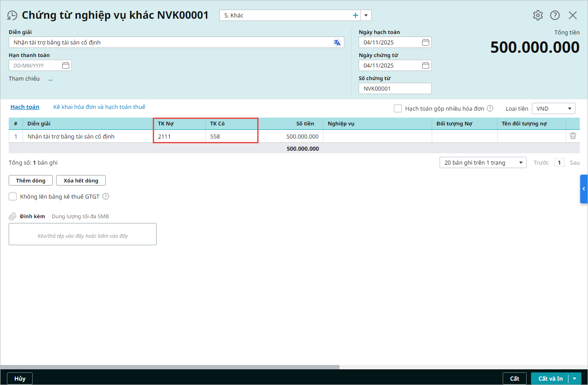Click the Số chứng từ input field
Viewport: 588px width, 385px height.
point(395,88)
